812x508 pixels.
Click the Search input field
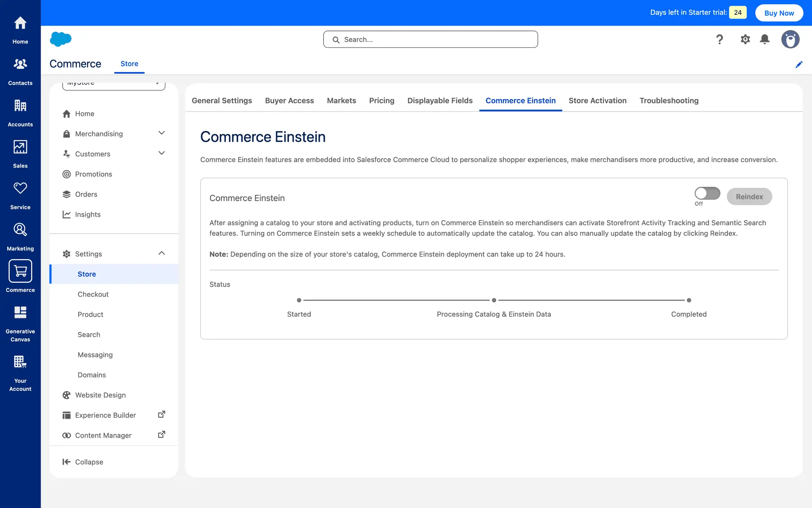(431, 39)
